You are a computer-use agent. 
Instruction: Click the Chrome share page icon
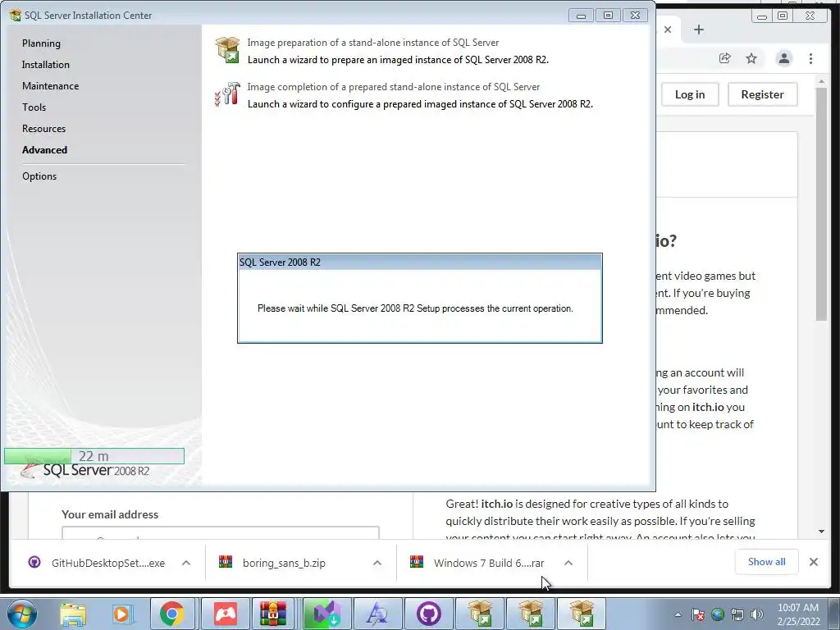point(725,58)
